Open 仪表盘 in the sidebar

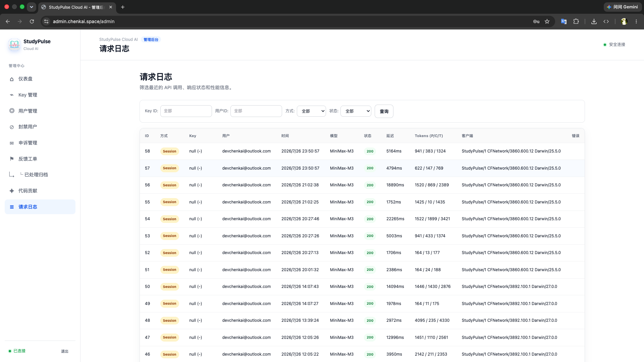pos(40,79)
